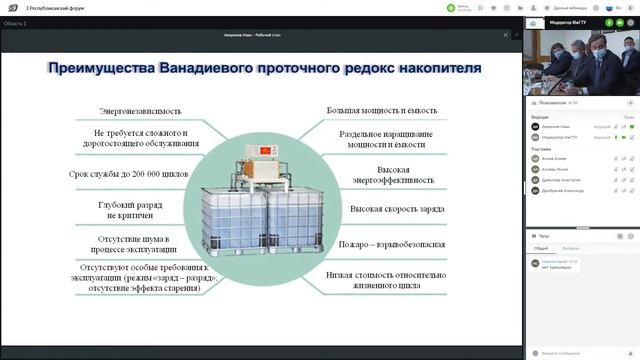Toggle Аверинов Иван's camera icon
The width and height of the screenshot is (640, 360).
(x=624, y=127)
